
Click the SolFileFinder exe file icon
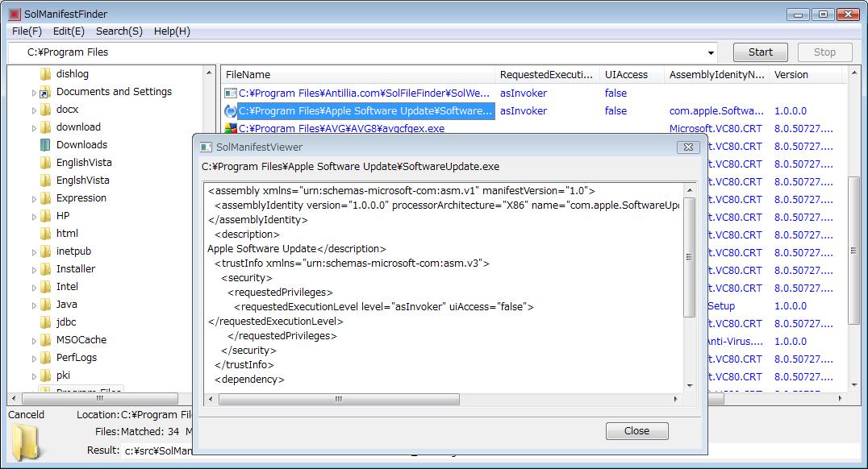click(x=230, y=93)
